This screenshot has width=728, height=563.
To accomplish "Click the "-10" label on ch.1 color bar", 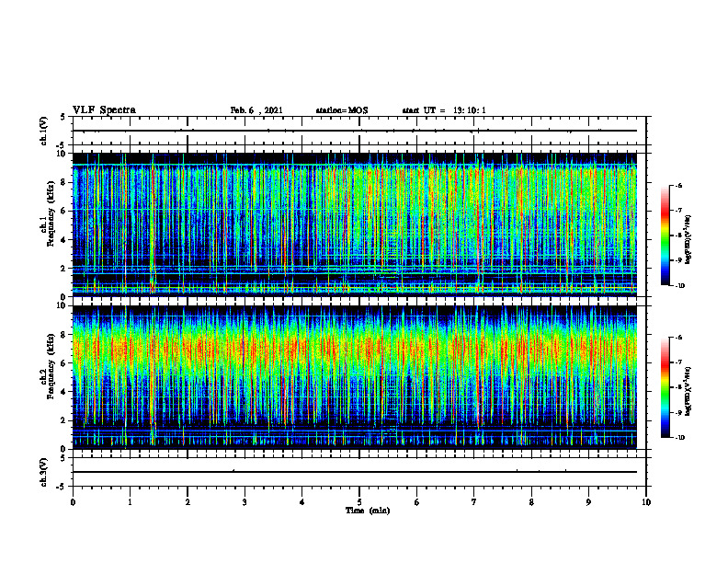I will [x=679, y=286].
